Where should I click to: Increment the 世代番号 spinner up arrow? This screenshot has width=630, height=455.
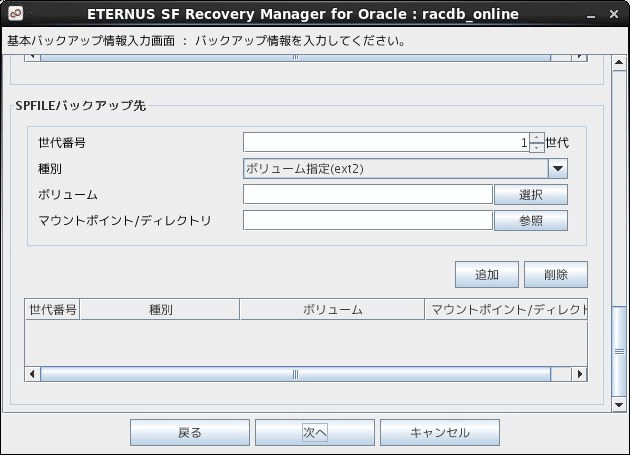coord(537,138)
